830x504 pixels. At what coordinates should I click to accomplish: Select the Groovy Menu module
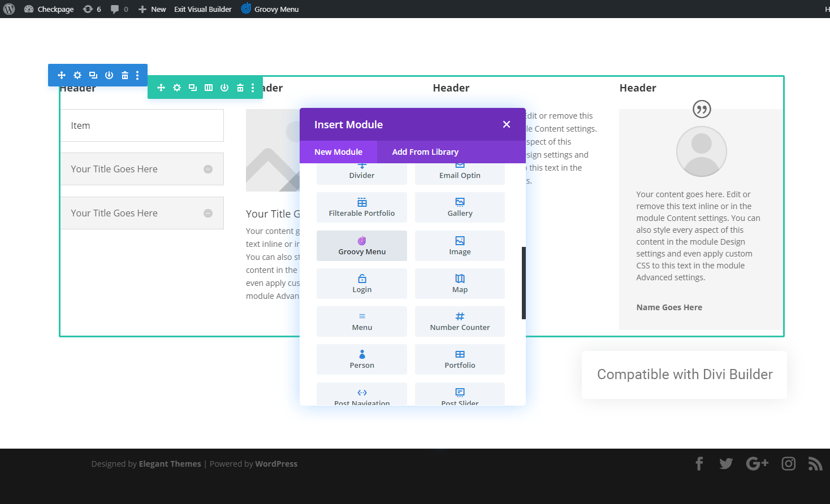[361, 246]
